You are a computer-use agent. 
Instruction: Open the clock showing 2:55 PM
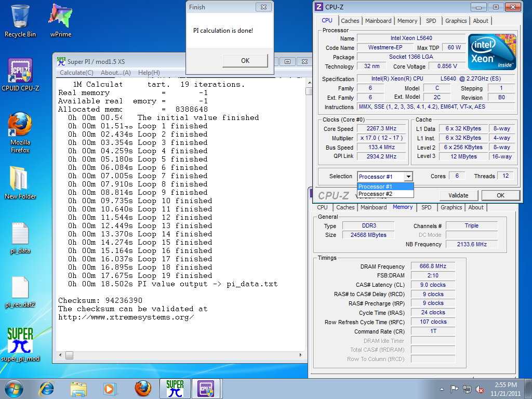point(505,389)
